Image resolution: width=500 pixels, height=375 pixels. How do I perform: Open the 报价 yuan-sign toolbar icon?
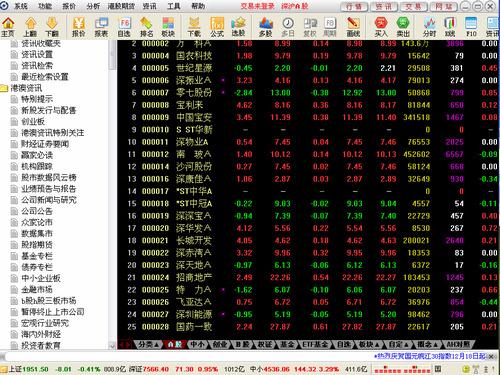(79, 27)
